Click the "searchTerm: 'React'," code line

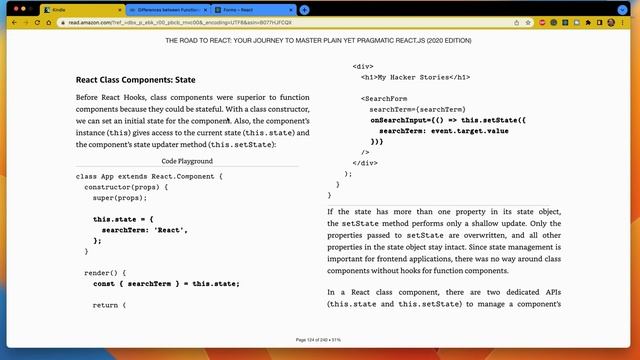click(144, 230)
